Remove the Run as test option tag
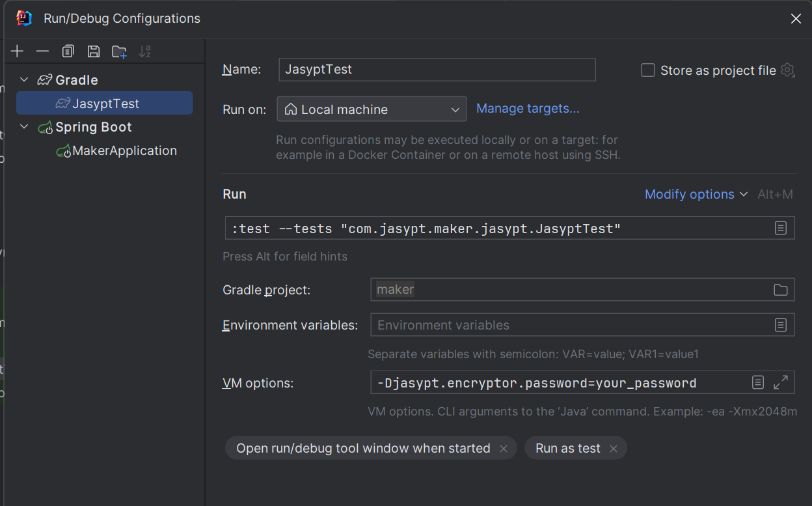Image resolution: width=812 pixels, height=506 pixels. pos(614,449)
